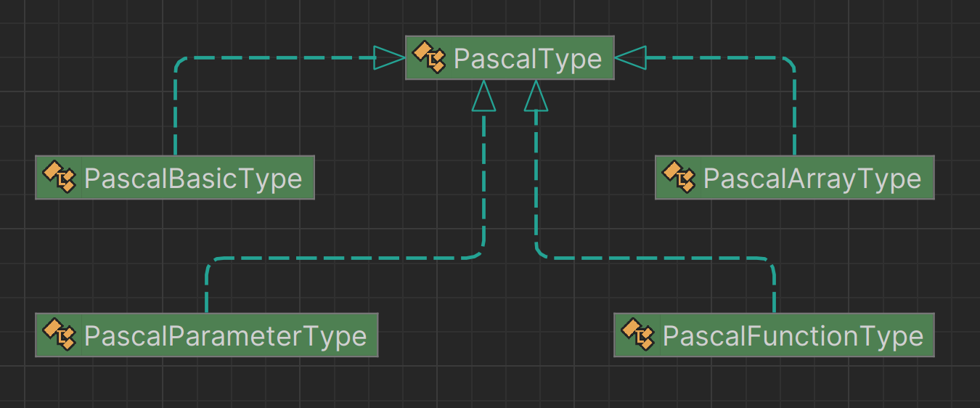Select the PascalArrayType class name
Screen dimensions: 980x408
[812, 178]
